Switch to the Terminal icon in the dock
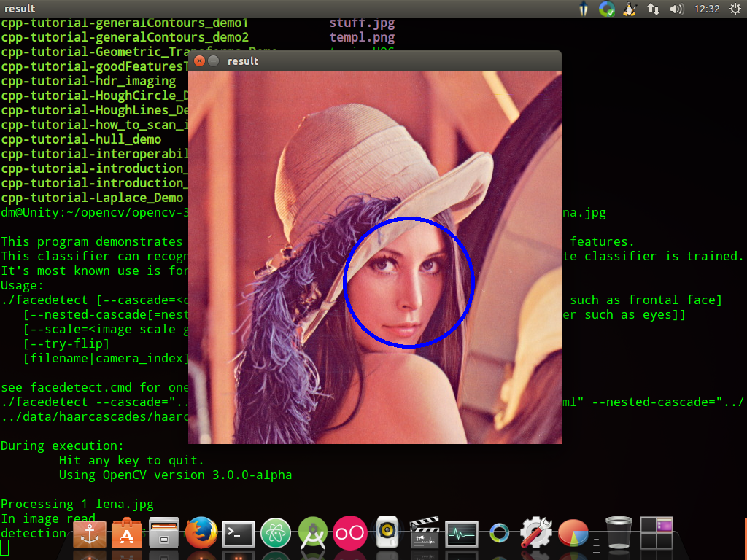The width and height of the screenshot is (747, 560). (x=239, y=534)
